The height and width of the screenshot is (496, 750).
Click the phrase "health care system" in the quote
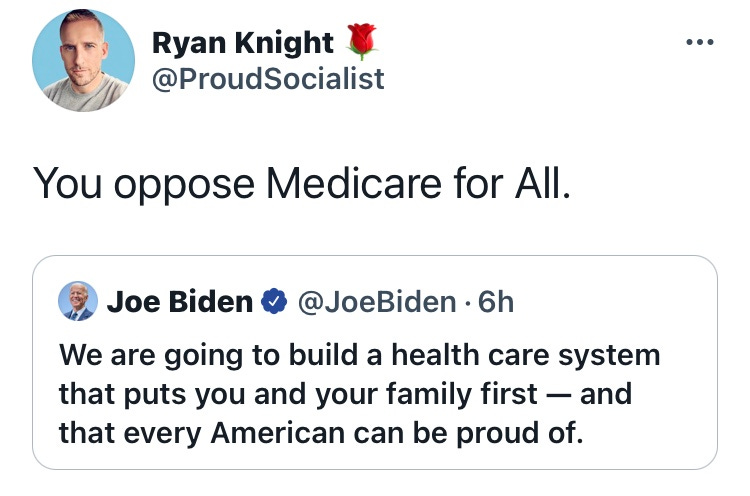[526, 356]
